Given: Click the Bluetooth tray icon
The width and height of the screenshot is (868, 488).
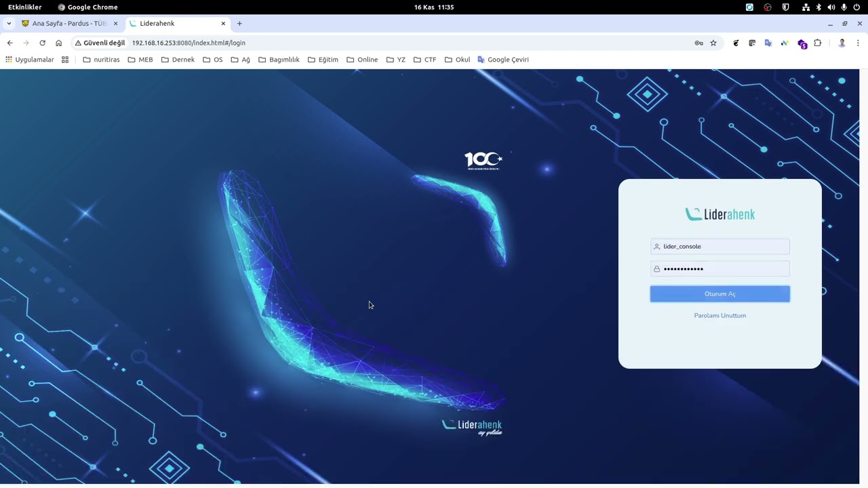Looking at the screenshot, I should point(818,7).
